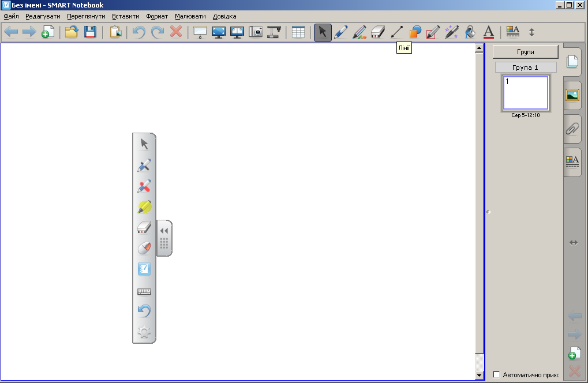The height and width of the screenshot is (383, 588).
Task: Collapse floating toolbar with double arrows
Action: (164, 231)
